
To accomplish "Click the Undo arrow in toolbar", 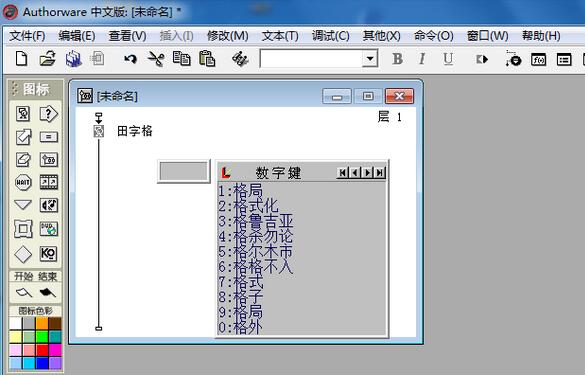I will [x=130, y=59].
